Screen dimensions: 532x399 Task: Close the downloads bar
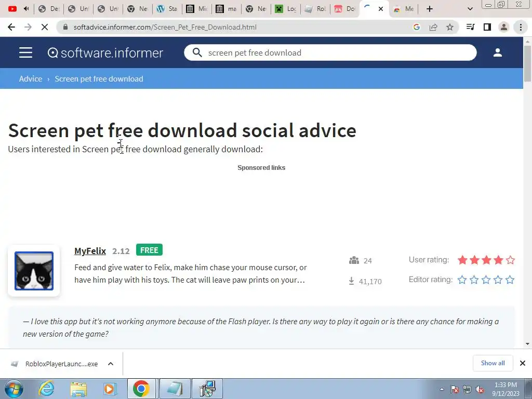pyautogui.click(x=523, y=363)
